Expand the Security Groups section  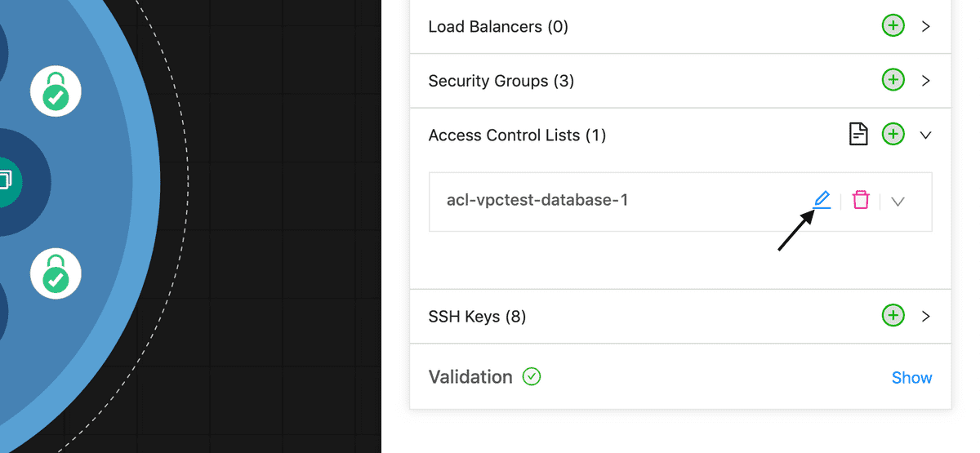926,80
